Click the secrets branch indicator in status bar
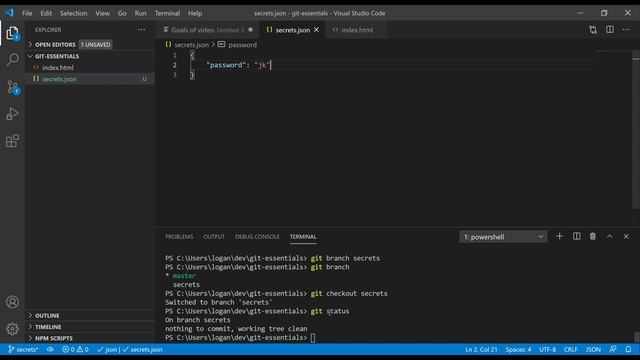The image size is (640, 360). click(x=23, y=349)
